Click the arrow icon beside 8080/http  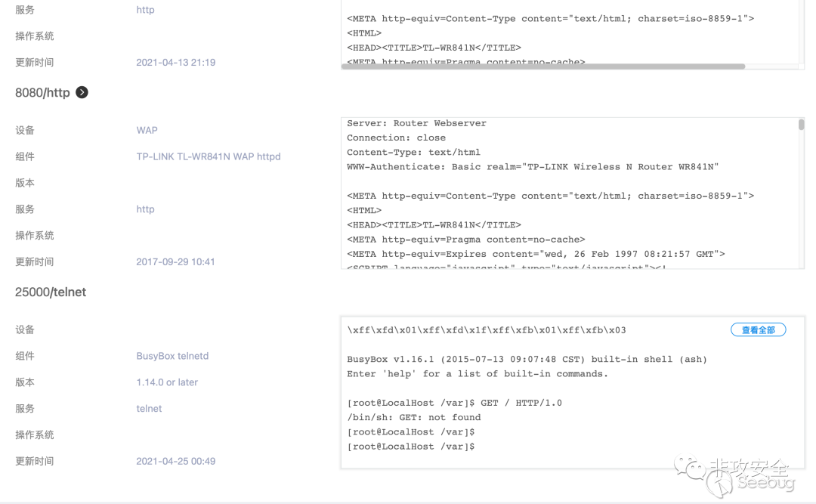point(82,92)
